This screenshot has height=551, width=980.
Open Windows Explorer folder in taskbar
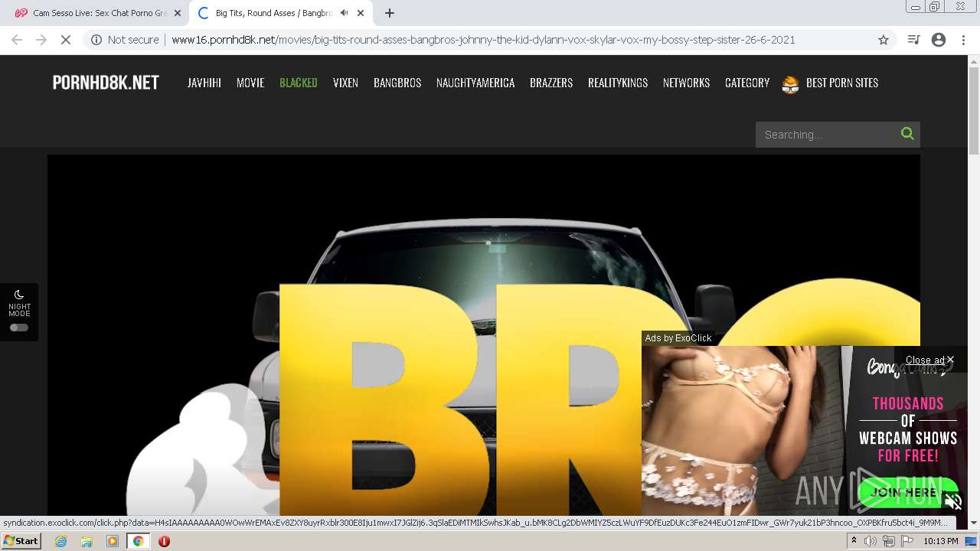point(87,541)
